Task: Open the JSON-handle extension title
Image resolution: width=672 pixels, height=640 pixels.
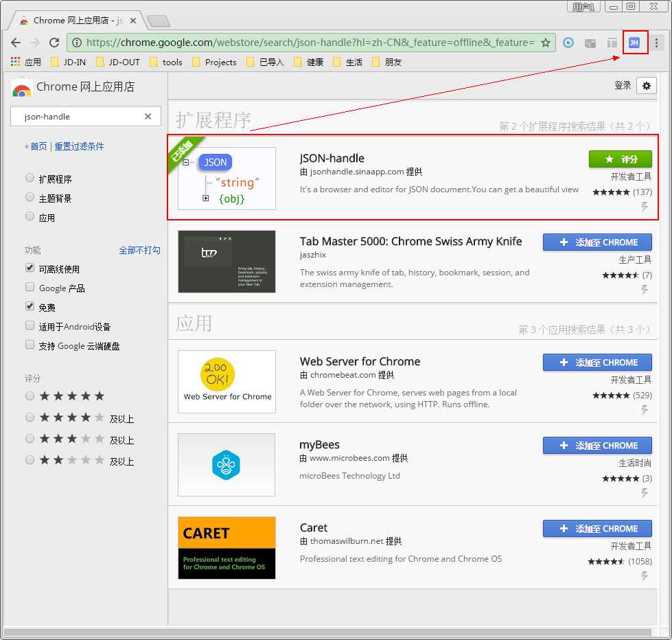Action: [332, 158]
